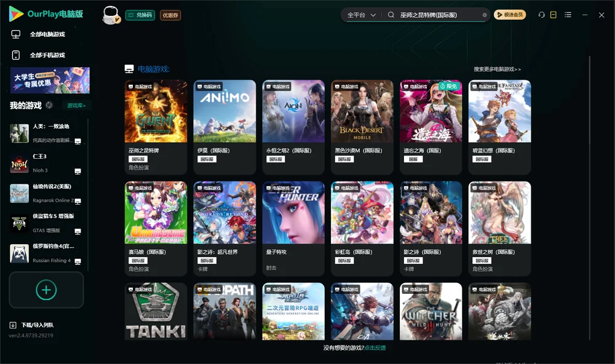615x364 pixels.
Task: Click the 点击反馈 feedback link
Action: 375,347
